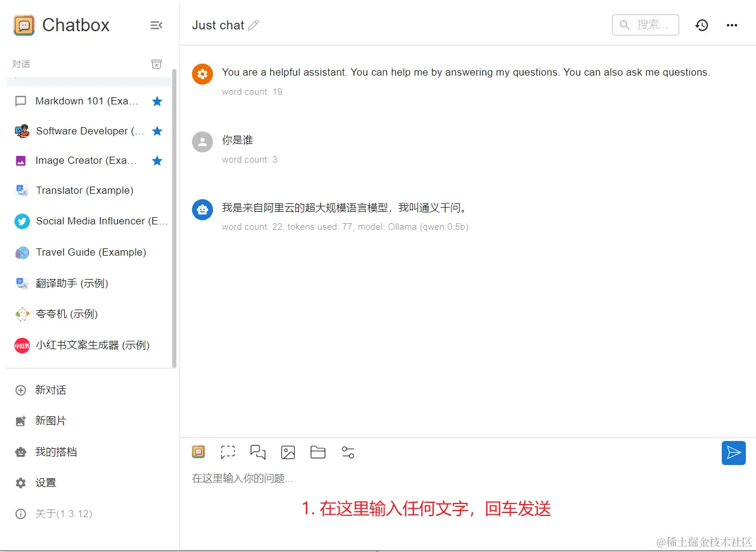Image resolution: width=756 pixels, height=552 pixels.
Task: Open the 翻译助手 (示例) conversation
Action: click(x=89, y=283)
